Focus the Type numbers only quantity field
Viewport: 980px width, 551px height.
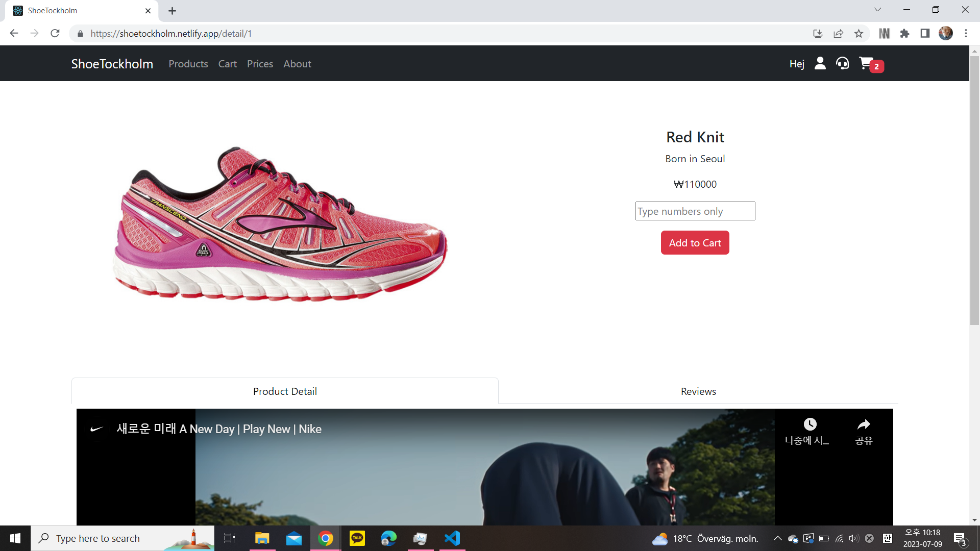(695, 211)
